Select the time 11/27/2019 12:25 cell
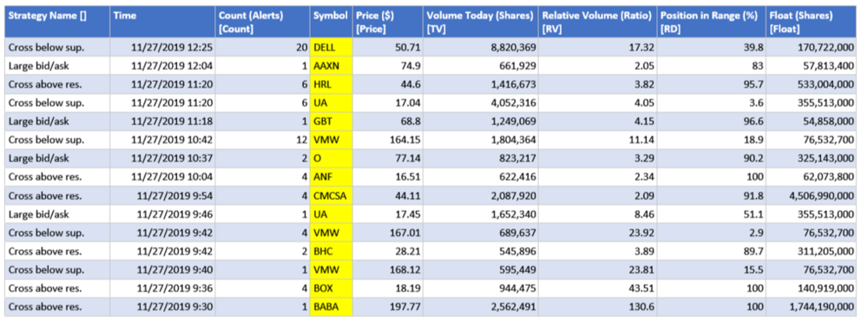This screenshot has width=868, height=324. tap(163, 48)
